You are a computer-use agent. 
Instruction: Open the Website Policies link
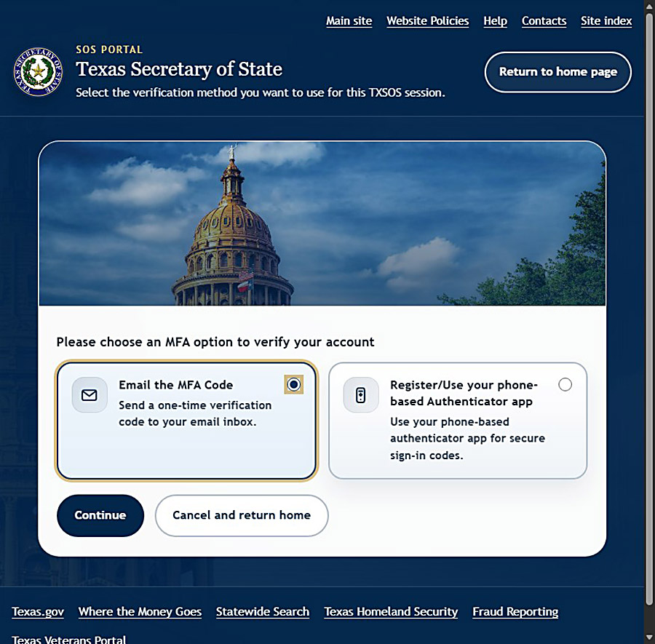point(427,21)
